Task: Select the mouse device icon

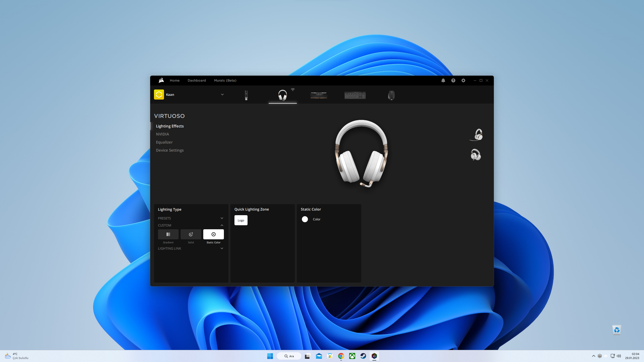Action: (x=391, y=95)
